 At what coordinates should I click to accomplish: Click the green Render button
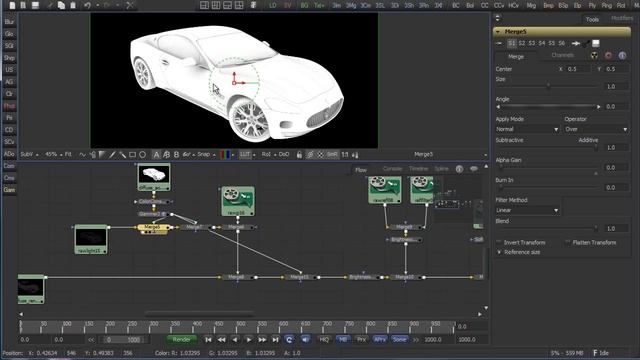182,340
